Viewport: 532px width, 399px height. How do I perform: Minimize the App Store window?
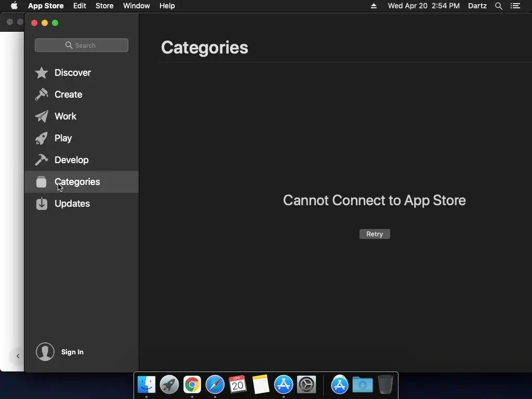point(45,23)
